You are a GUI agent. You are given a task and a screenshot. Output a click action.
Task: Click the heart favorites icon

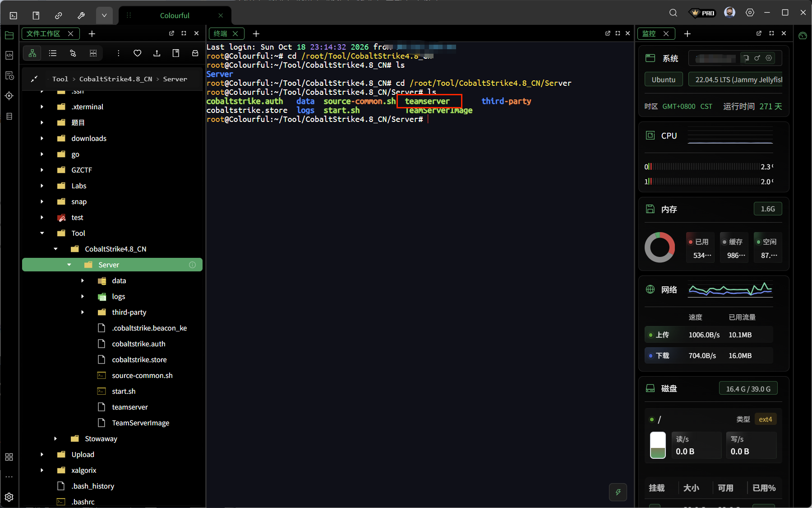(x=138, y=53)
